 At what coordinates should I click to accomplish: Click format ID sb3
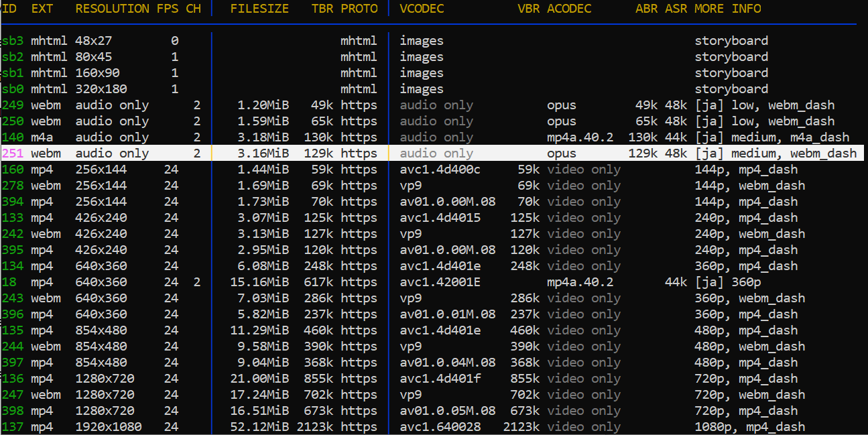tap(13, 41)
